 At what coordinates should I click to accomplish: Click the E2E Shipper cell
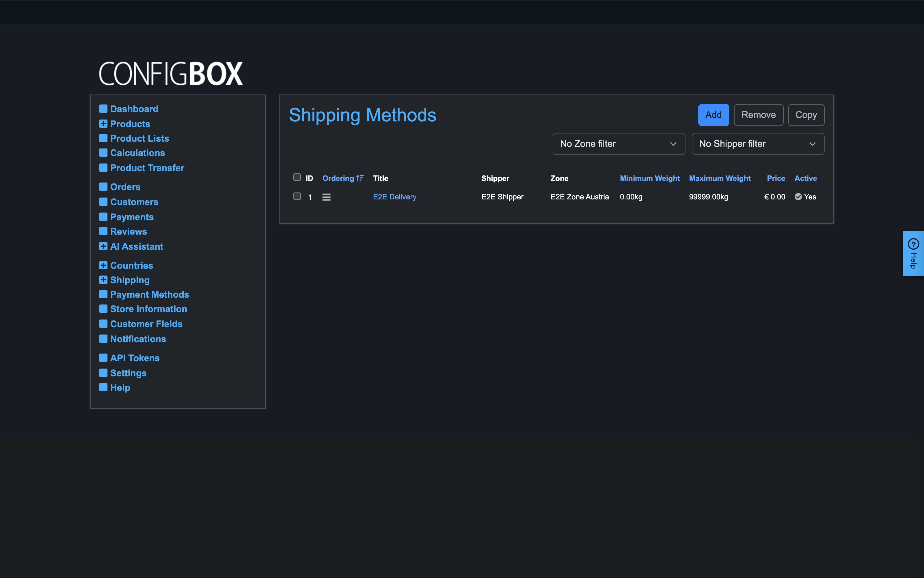[502, 197]
